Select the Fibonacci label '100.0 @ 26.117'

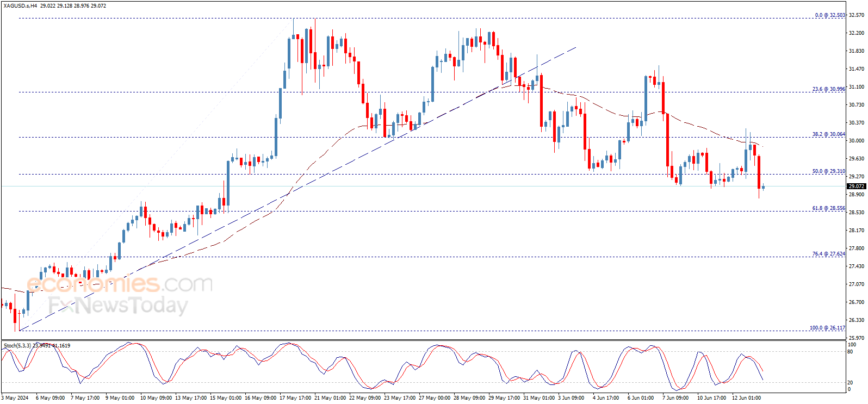[828, 328]
